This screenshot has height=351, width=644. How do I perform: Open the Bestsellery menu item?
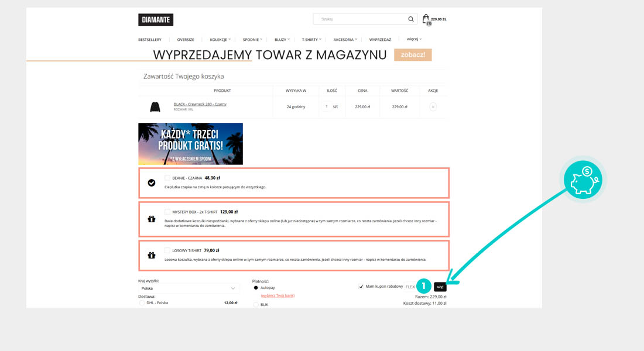(150, 39)
